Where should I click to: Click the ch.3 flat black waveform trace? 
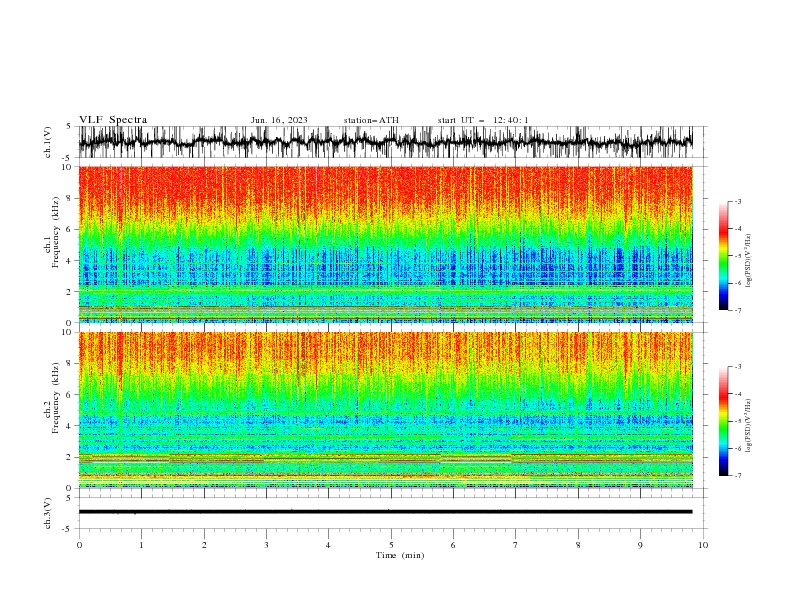(386, 512)
